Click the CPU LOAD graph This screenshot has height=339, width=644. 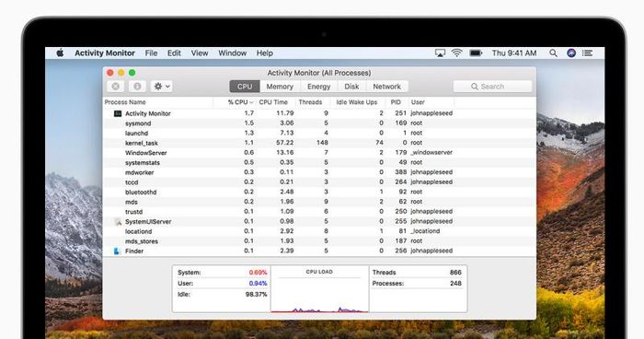319,289
